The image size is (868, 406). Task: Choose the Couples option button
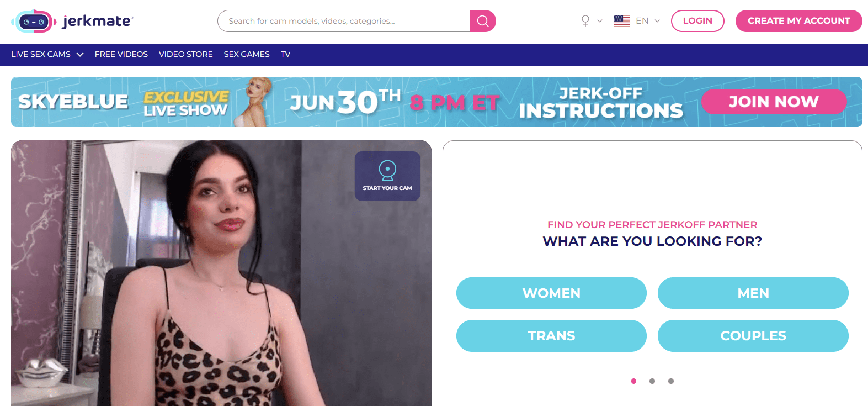(753, 336)
